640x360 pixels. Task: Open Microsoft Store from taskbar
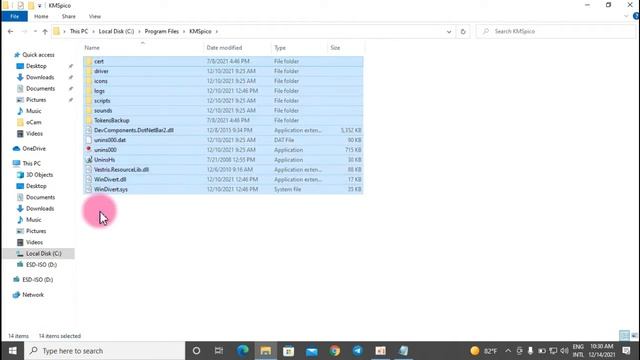(x=289, y=351)
